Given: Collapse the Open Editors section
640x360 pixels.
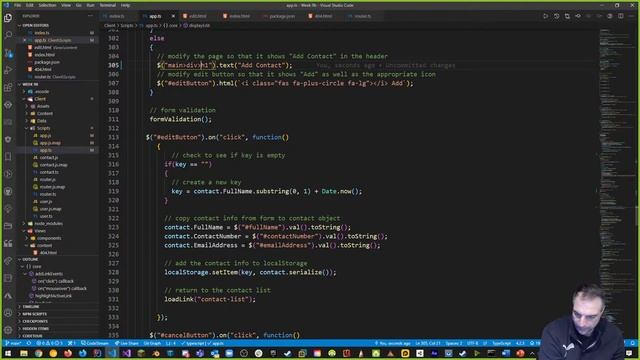Looking at the screenshot, I should click(x=35, y=25).
